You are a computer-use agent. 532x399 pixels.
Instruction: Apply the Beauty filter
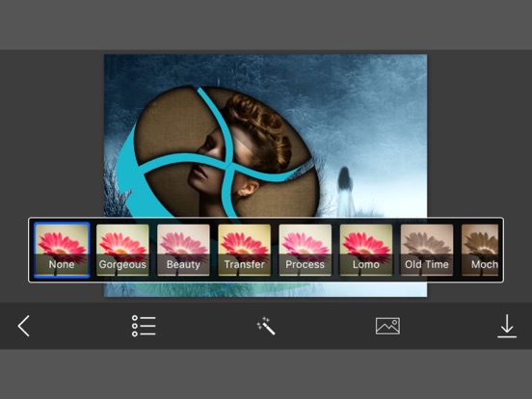point(183,250)
